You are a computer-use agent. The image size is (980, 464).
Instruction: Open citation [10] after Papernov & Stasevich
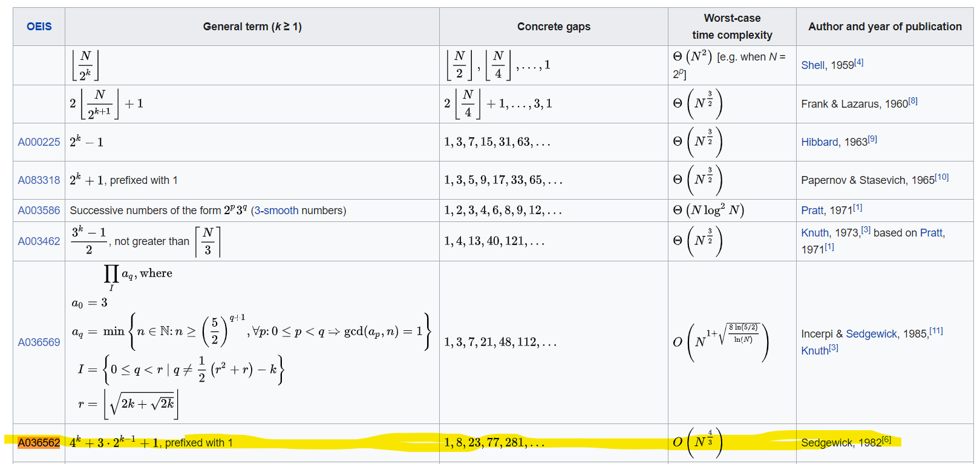point(942,177)
